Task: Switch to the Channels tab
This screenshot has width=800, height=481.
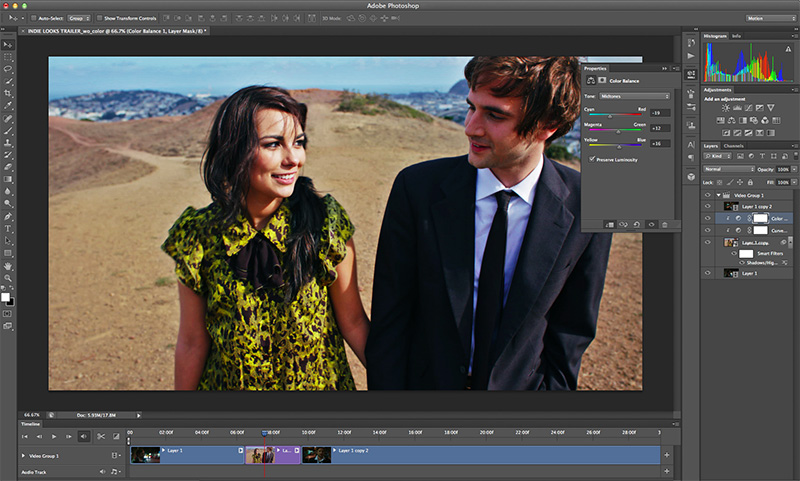Action: [x=733, y=146]
